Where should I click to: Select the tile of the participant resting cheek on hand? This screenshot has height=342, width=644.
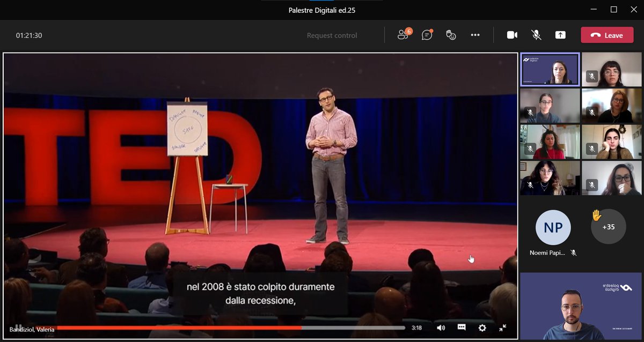coord(611,142)
